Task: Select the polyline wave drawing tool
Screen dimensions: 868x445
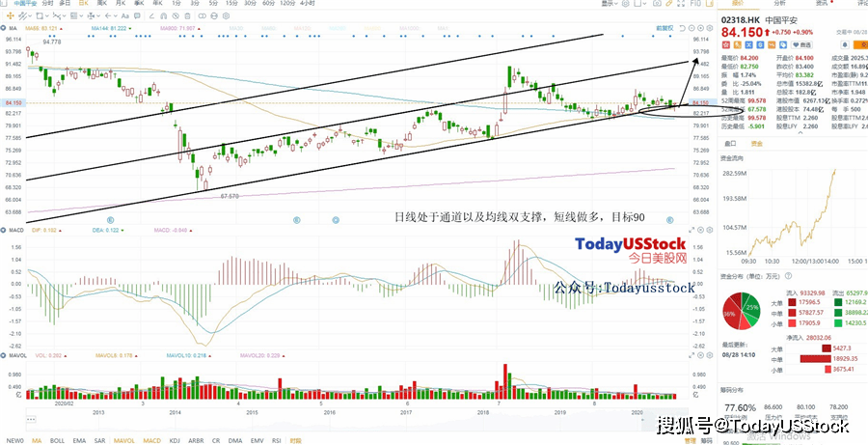Action: click(57, 16)
